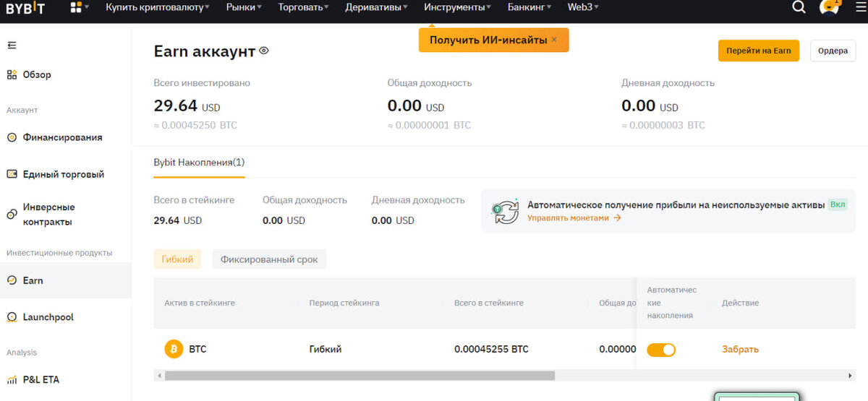Viewport: 868px width, 401px height.
Task: Click the Launchpool sidebar icon
Action: pyautogui.click(x=12, y=317)
